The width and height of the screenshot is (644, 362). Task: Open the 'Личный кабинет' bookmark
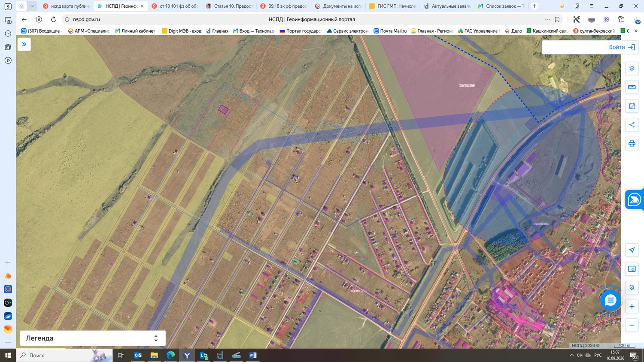135,31
